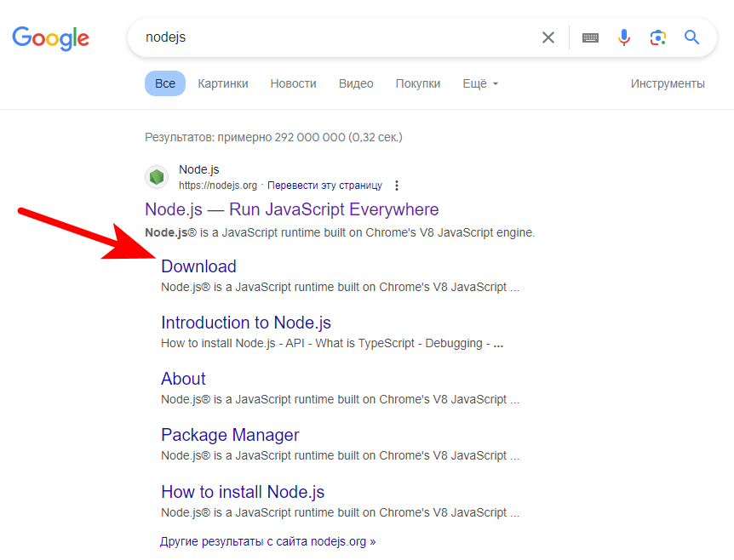Image resolution: width=734 pixels, height=560 pixels.
Task: Click the blue magnifier search icon
Action: 691,37
